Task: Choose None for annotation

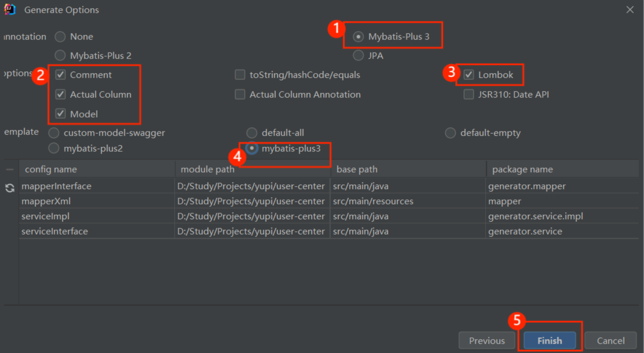Action: (60, 37)
